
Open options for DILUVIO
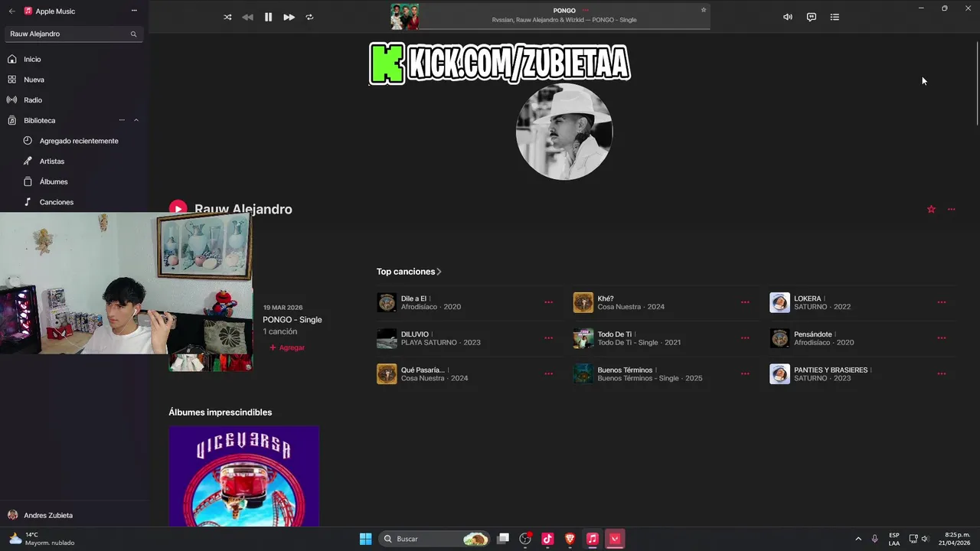pyautogui.click(x=548, y=338)
